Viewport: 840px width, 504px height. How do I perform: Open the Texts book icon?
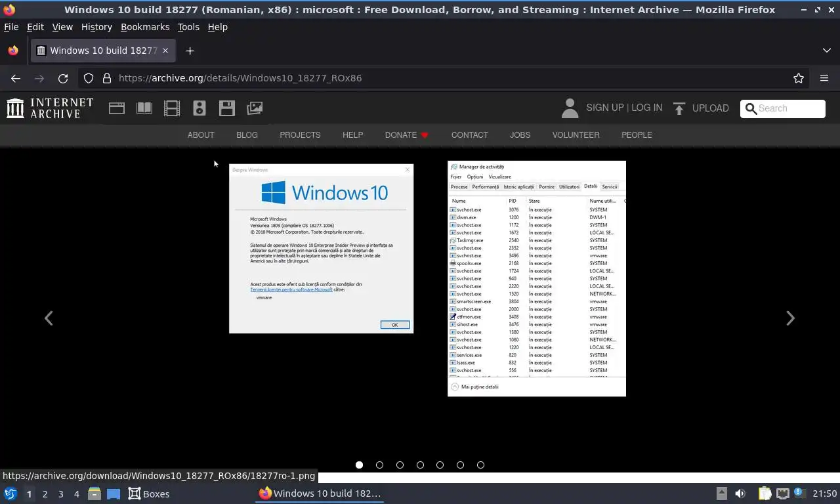[x=144, y=108]
